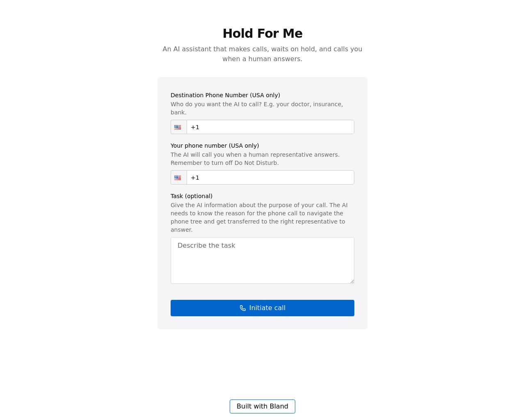
Task: Click the task purpose description paragraph
Action: point(258,217)
